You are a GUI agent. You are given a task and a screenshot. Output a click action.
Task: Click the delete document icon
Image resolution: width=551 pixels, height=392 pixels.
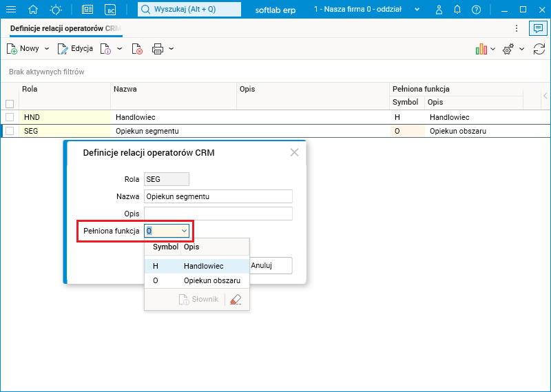[x=137, y=49]
